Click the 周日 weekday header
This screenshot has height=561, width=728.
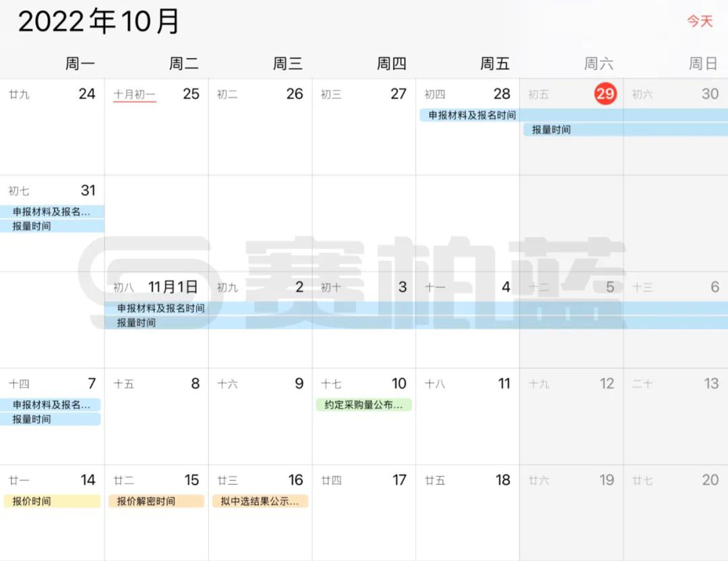tap(703, 63)
